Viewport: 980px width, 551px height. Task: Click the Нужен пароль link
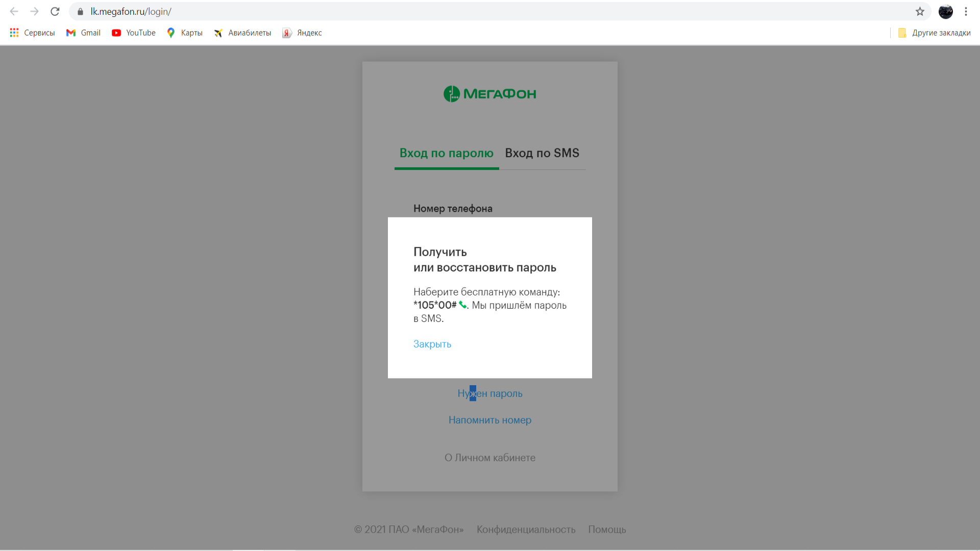(490, 393)
